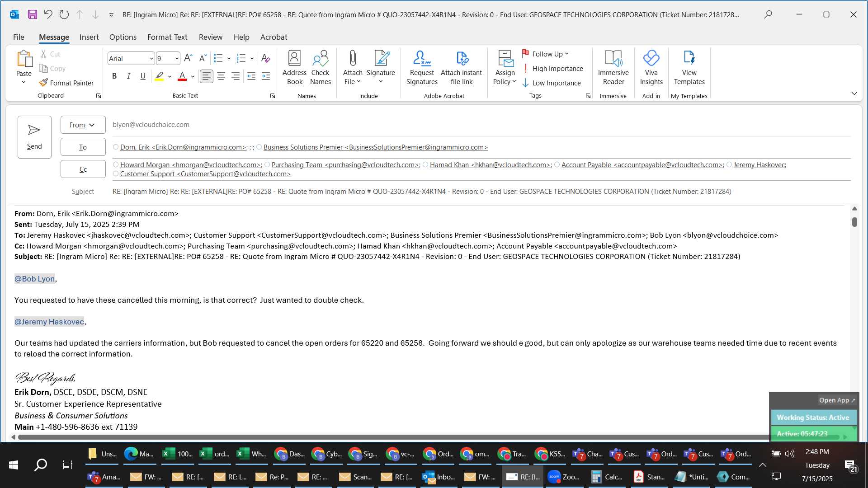Open the @Jeremy Haskovec mention link
868x488 pixels.
point(49,322)
